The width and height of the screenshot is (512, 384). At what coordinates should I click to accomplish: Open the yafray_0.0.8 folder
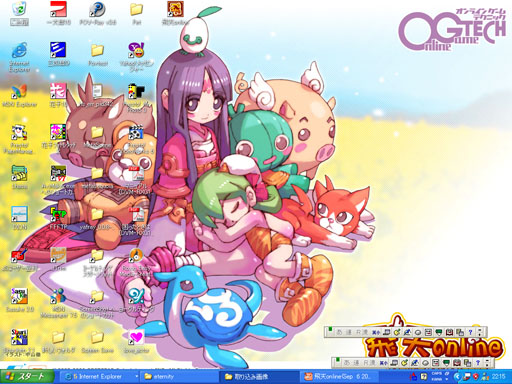pyautogui.click(x=97, y=219)
